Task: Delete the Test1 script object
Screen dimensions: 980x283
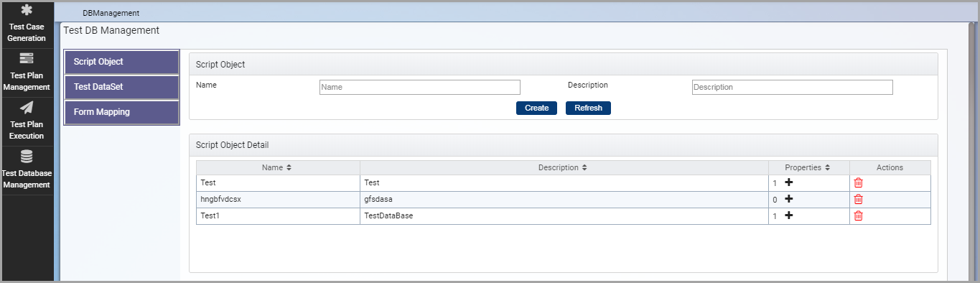Action: coord(858,215)
